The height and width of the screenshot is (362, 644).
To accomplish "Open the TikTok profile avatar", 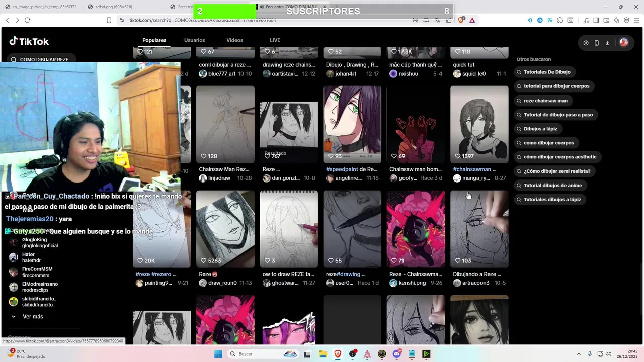I will click(x=624, y=43).
